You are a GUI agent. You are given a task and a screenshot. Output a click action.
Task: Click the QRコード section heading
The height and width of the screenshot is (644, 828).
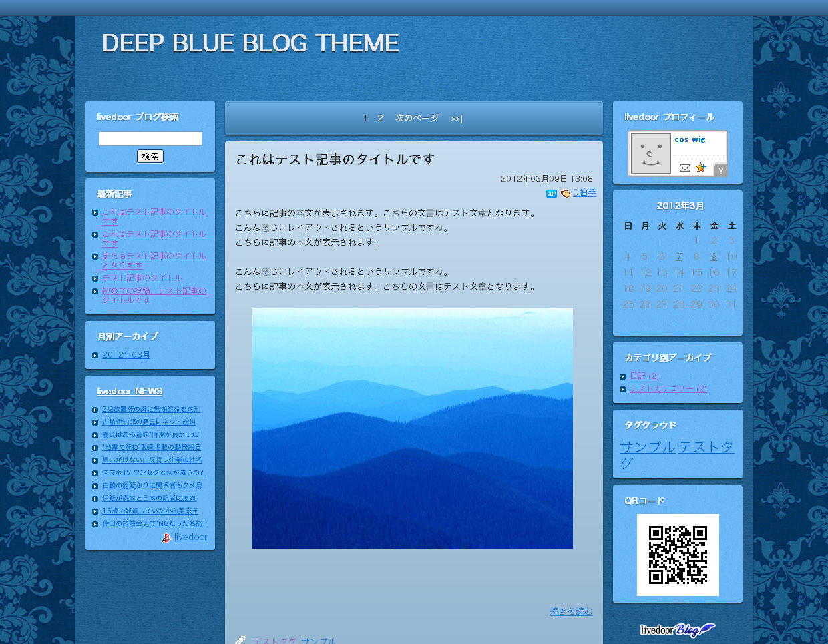(644, 501)
